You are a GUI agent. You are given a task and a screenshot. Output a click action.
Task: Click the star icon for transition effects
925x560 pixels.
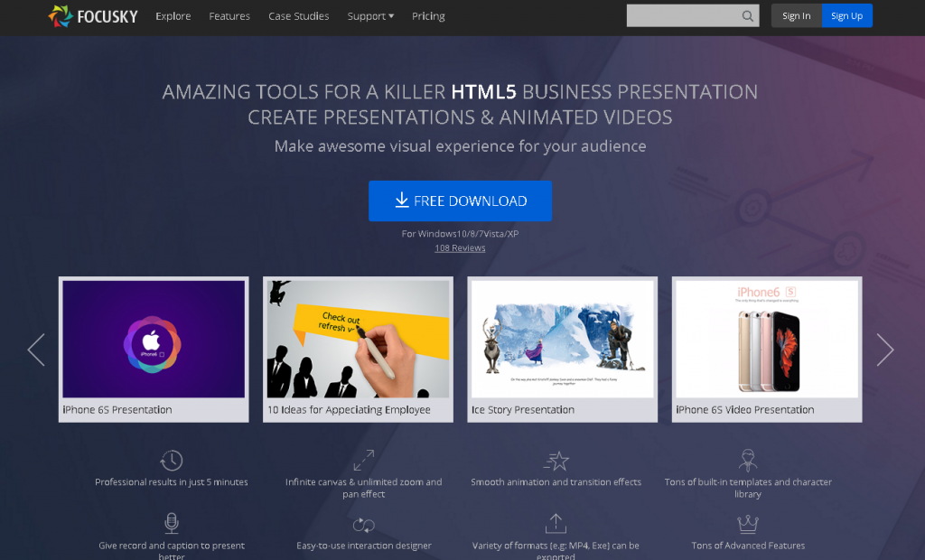pyautogui.click(x=556, y=459)
